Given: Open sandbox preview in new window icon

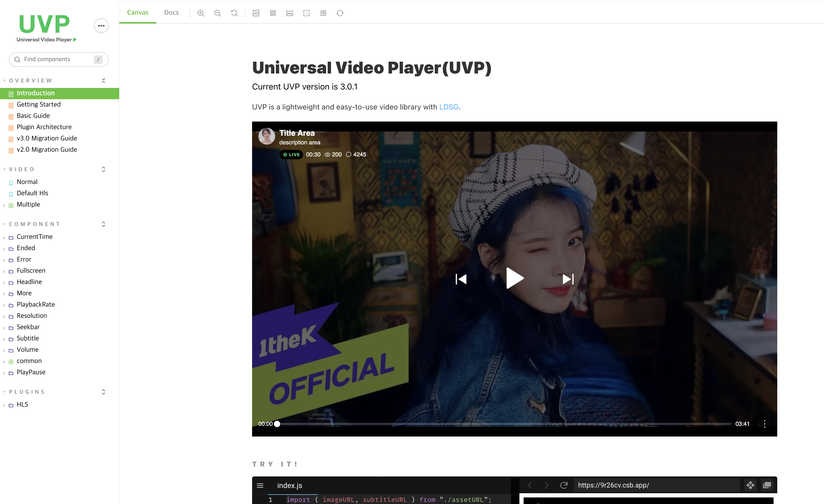Looking at the screenshot, I should [x=767, y=485].
